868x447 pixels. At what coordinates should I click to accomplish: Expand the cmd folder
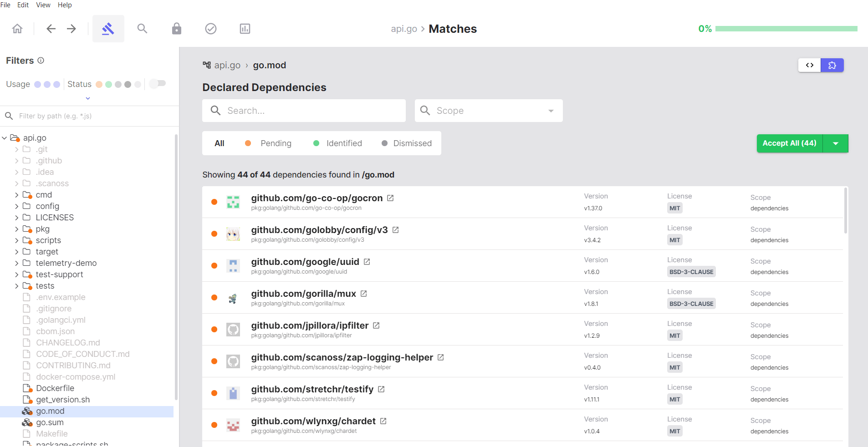click(17, 195)
